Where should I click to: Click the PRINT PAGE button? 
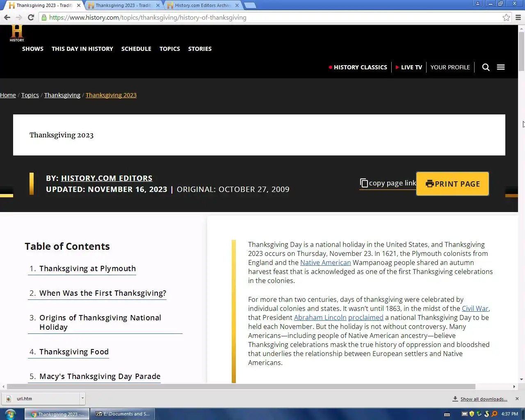click(452, 184)
